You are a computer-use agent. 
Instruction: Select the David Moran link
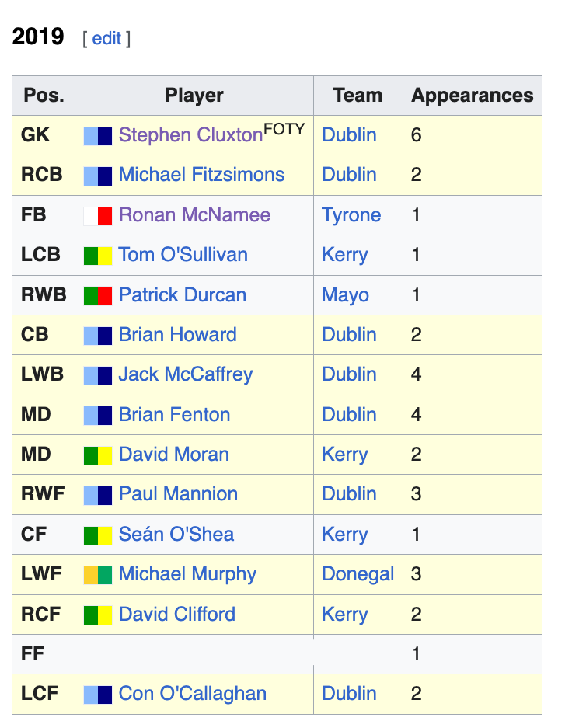[173, 455]
